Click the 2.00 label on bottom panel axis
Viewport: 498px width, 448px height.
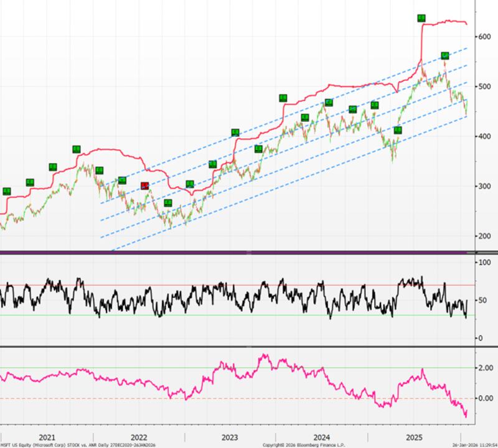click(x=485, y=368)
